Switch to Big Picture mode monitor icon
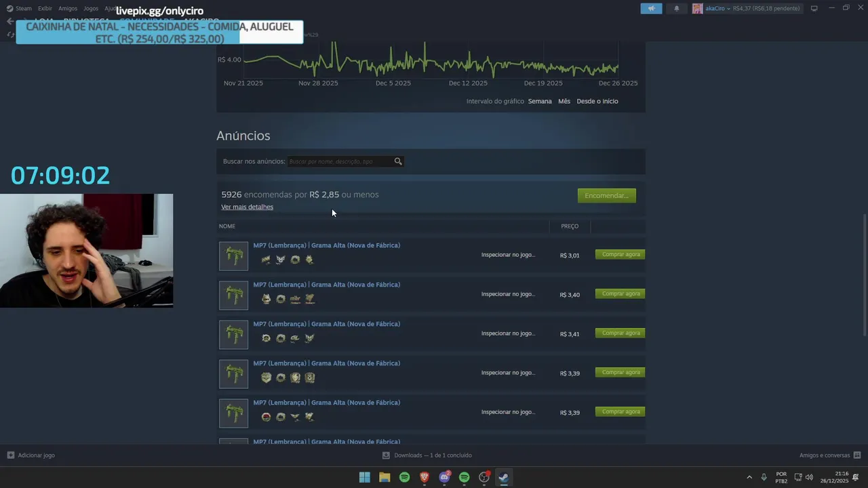The width and height of the screenshot is (868, 488). click(814, 8)
